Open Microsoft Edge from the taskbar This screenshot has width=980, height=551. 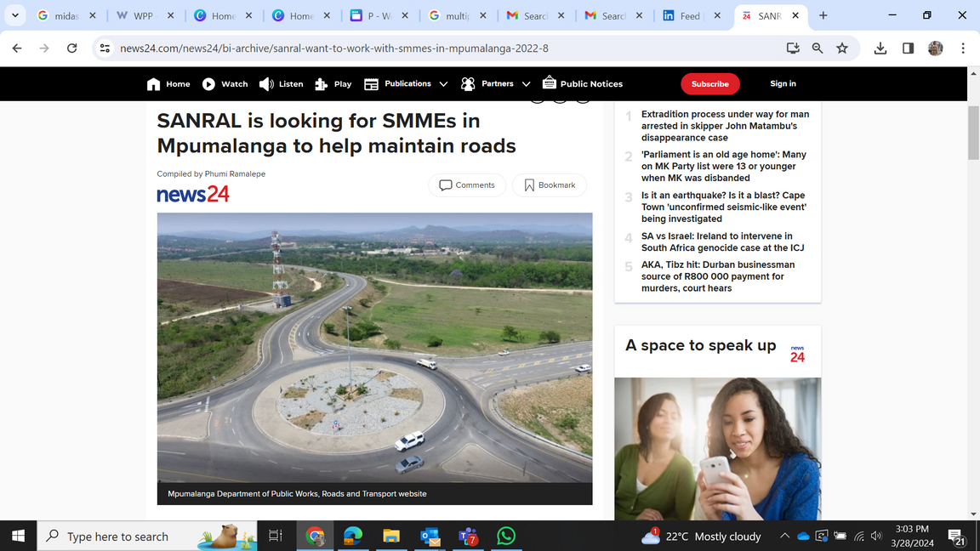(x=353, y=536)
